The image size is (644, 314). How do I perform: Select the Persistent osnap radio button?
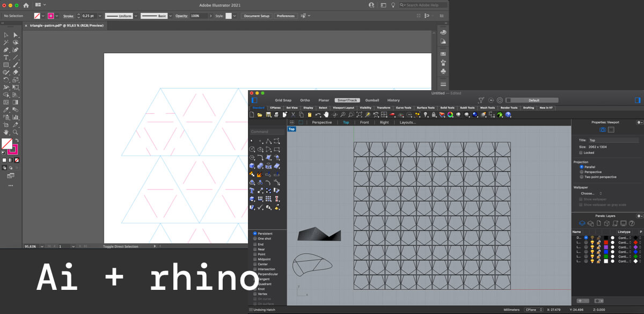click(255, 233)
